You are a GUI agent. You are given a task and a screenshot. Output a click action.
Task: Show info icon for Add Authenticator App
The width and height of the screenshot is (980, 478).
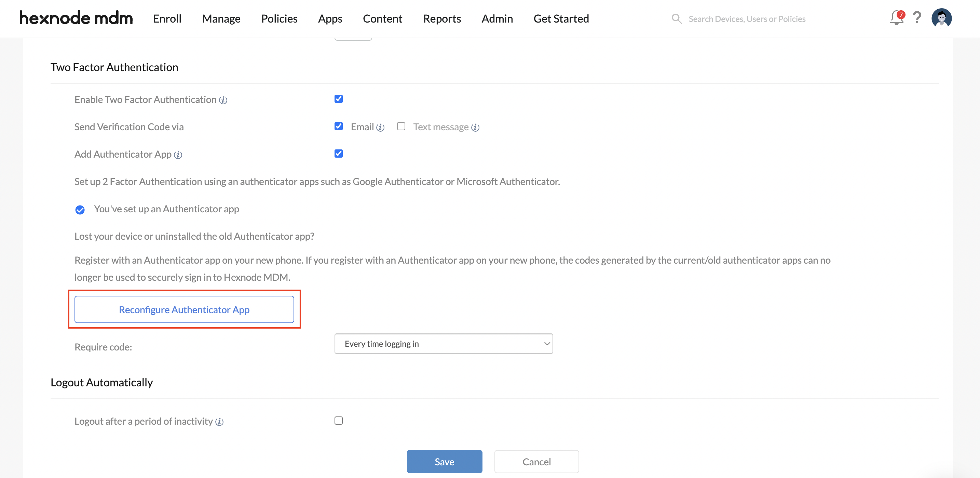point(178,155)
